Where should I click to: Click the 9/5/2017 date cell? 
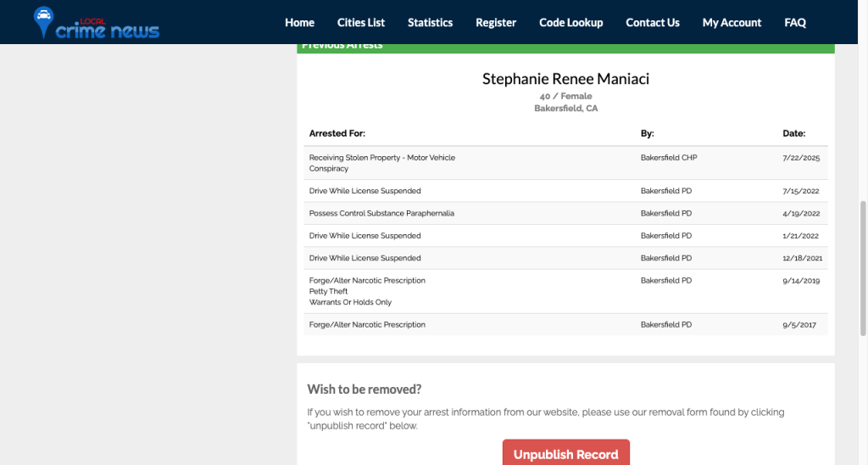[800, 325]
